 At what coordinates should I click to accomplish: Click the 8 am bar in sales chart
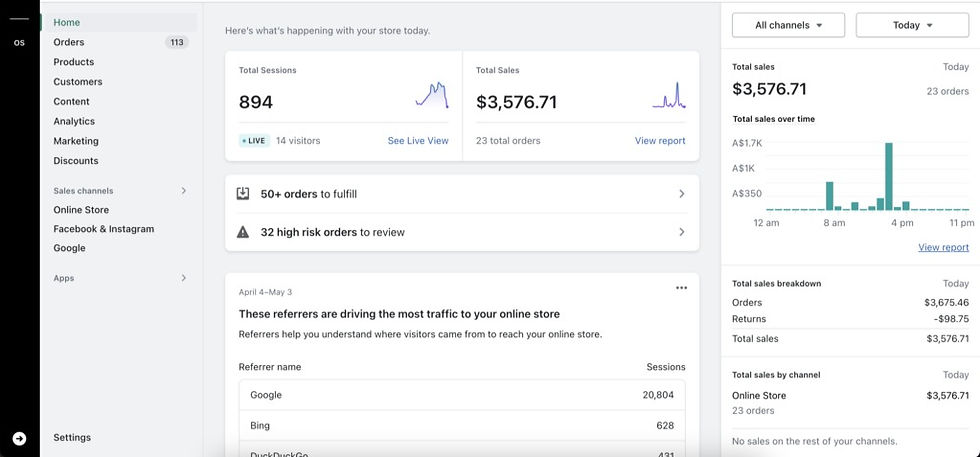pyautogui.click(x=830, y=196)
